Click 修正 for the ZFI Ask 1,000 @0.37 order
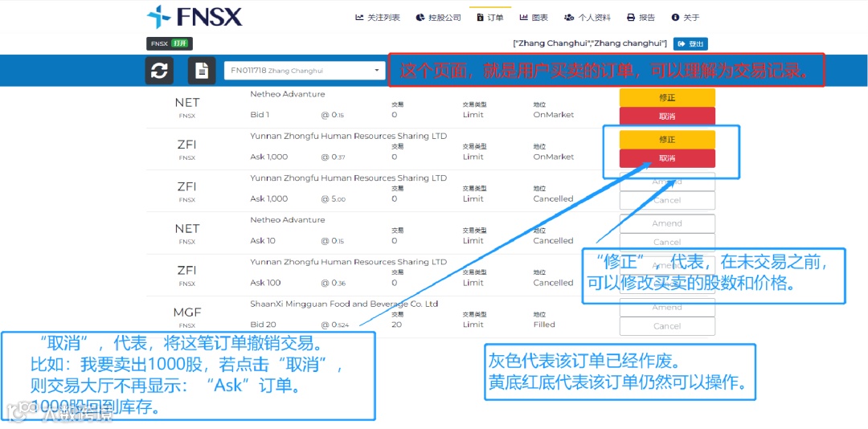This screenshot has width=868, height=429. [667, 140]
